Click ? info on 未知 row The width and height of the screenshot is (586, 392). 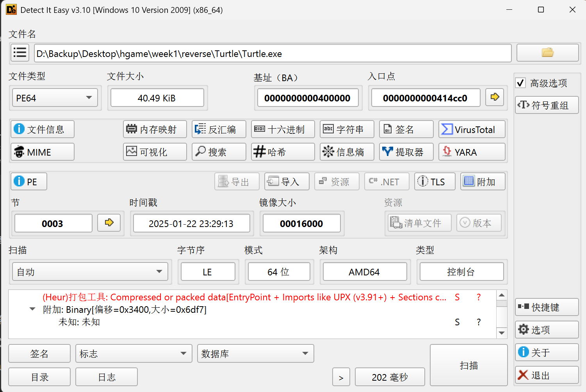coord(479,322)
